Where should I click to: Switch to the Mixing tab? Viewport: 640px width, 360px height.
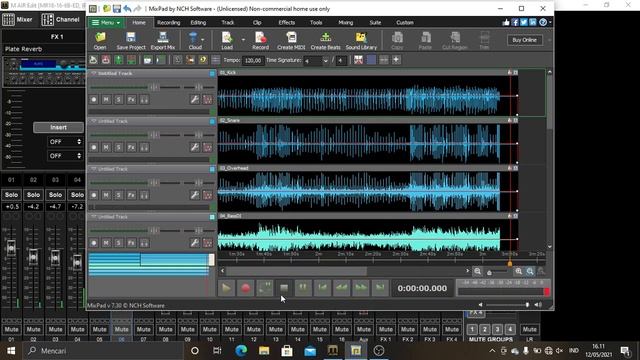click(x=346, y=22)
